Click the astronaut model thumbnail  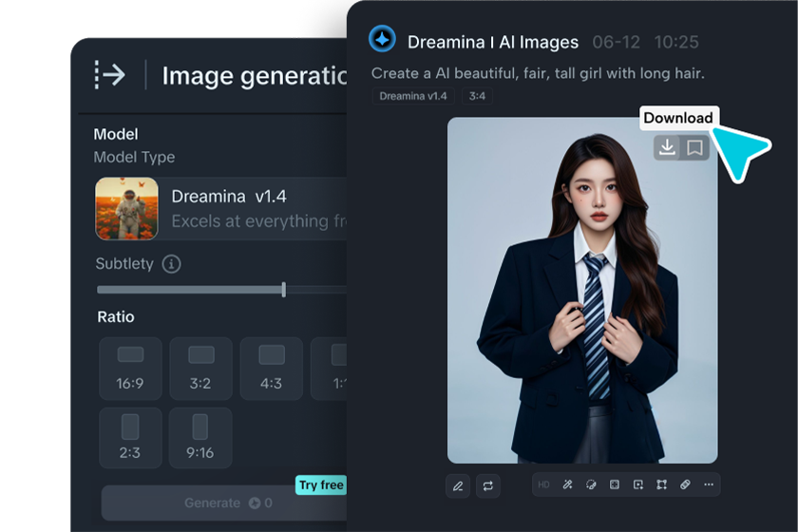tap(126, 209)
